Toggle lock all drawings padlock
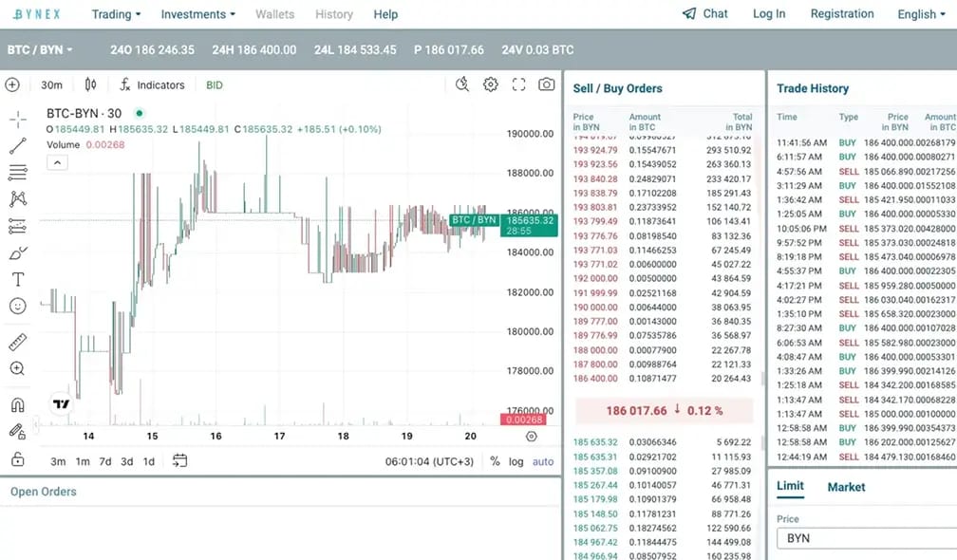Image resolution: width=957 pixels, height=560 pixels. tap(18, 458)
